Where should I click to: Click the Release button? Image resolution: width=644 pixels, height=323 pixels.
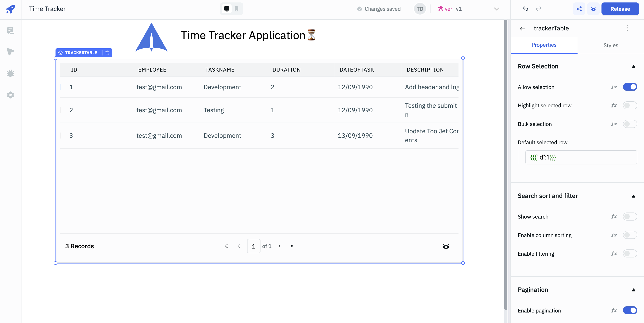tap(620, 9)
